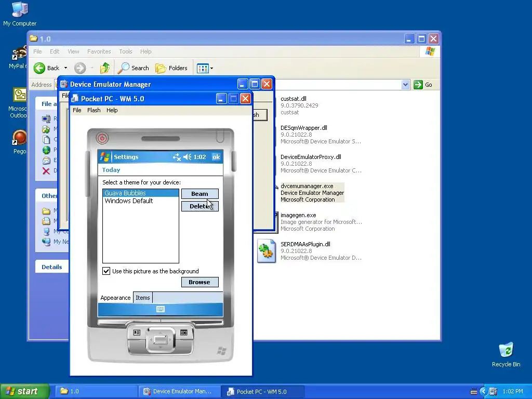Open Flash menu in Pocket PC window
The image size is (532, 399).
94,110
